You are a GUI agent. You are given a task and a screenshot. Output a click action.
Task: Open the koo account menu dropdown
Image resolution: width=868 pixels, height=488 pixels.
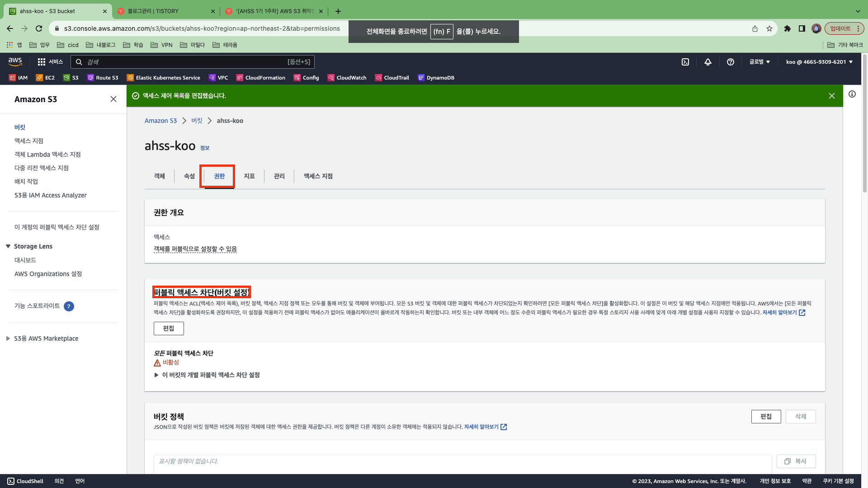click(x=819, y=62)
